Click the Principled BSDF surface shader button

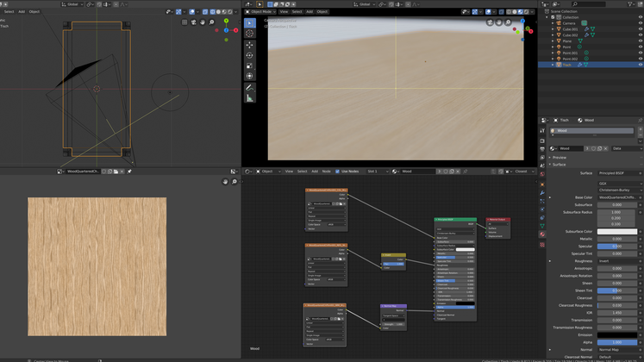pyautogui.click(x=616, y=173)
